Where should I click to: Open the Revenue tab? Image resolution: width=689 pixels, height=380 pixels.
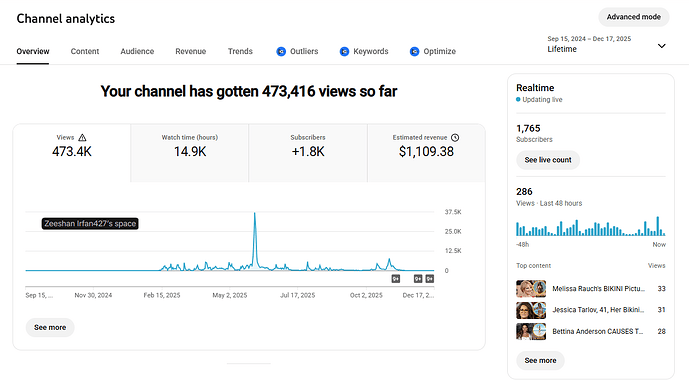[x=191, y=51]
